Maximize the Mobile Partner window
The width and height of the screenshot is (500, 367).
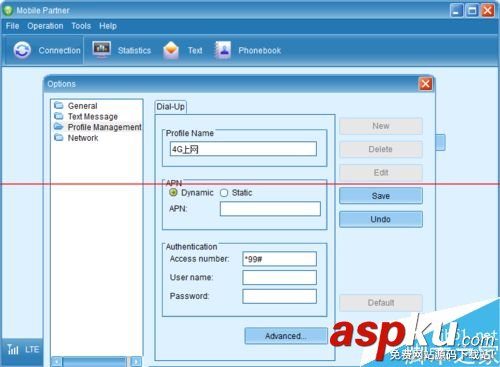click(x=472, y=10)
